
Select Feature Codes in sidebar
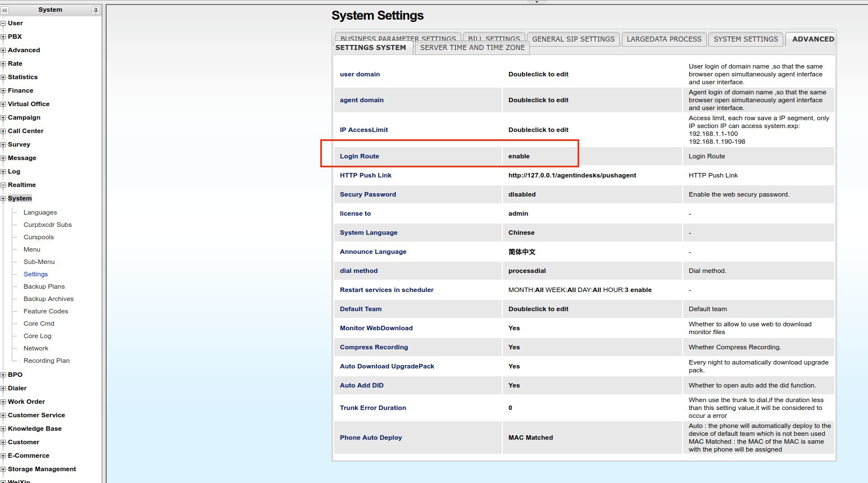(x=46, y=311)
